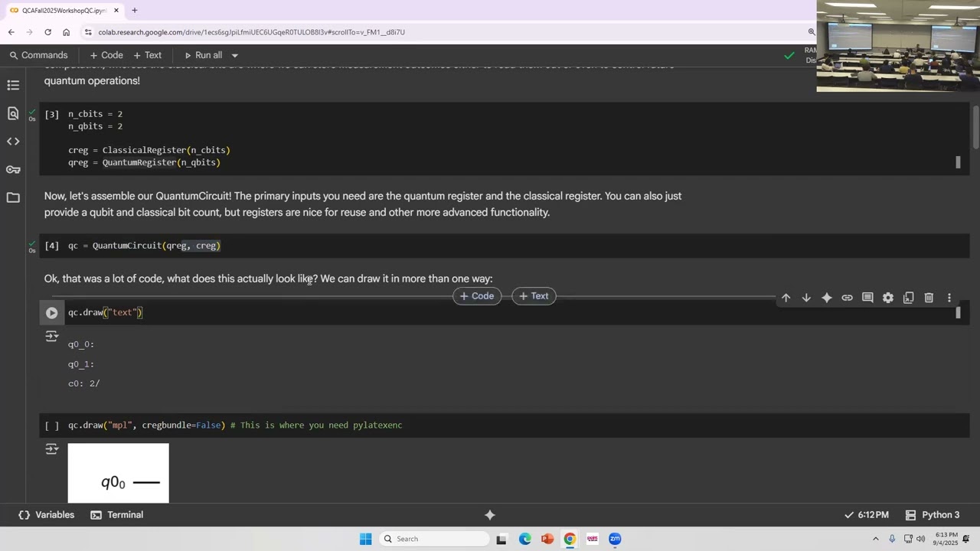Click the Windows taskbar Search box
Image resolution: width=980 pixels, height=551 pixels.
436,539
